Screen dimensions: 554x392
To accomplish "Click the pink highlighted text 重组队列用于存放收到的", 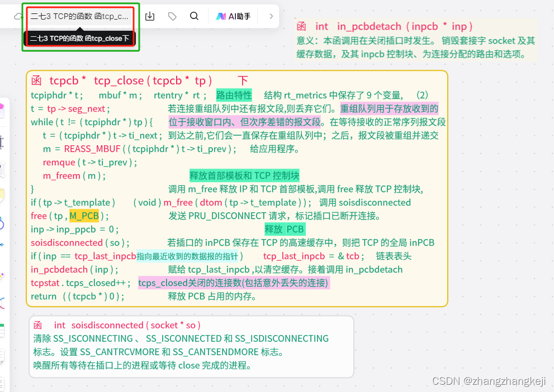I will 389,109.
